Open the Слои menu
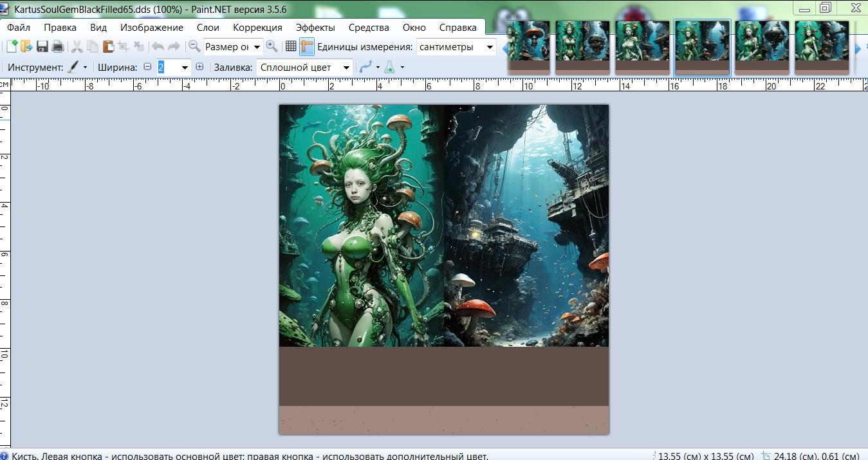 tap(208, 28)
